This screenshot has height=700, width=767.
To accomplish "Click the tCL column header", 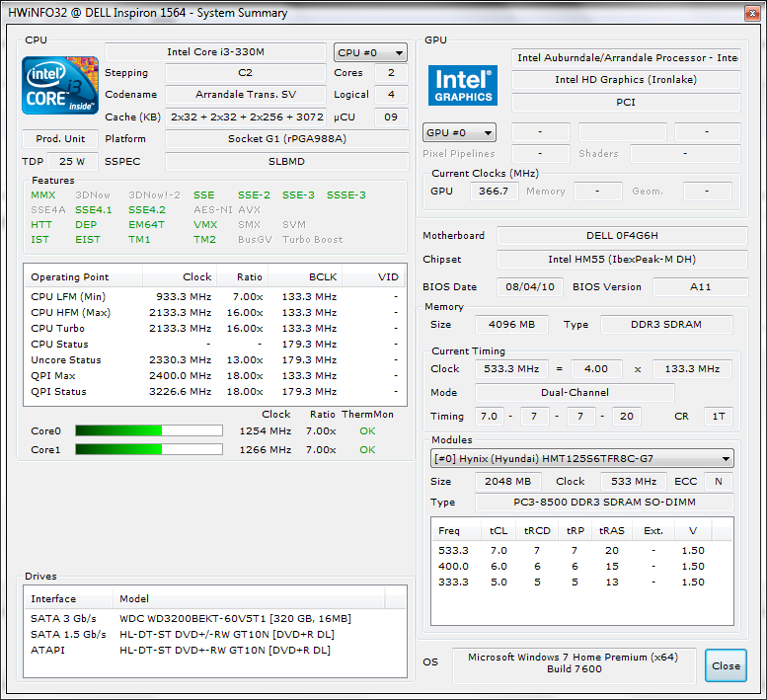I will (499, 531).
